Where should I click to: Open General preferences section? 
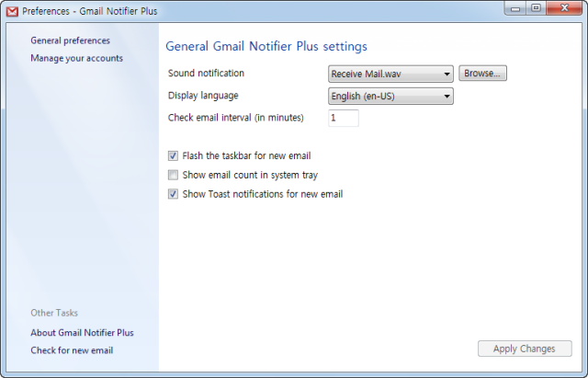[70, 40]
